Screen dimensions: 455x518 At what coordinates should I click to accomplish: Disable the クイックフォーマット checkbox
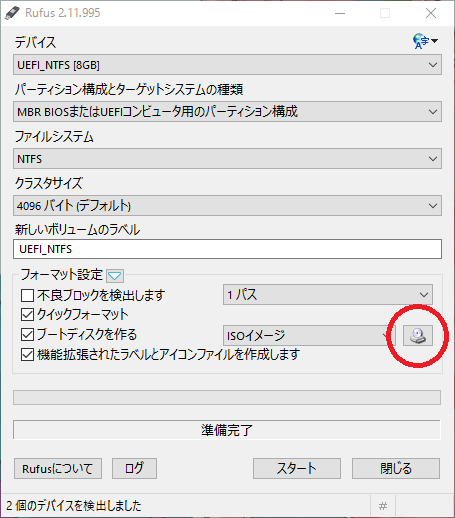[x=27, y=315]
